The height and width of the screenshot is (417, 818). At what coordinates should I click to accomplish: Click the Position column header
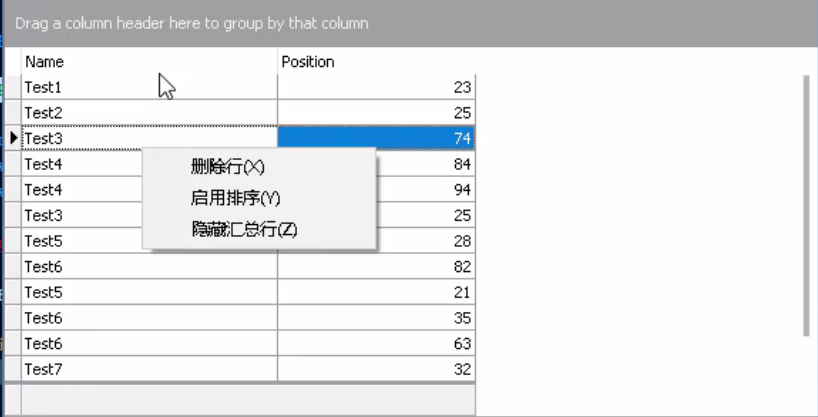(376, 62)
